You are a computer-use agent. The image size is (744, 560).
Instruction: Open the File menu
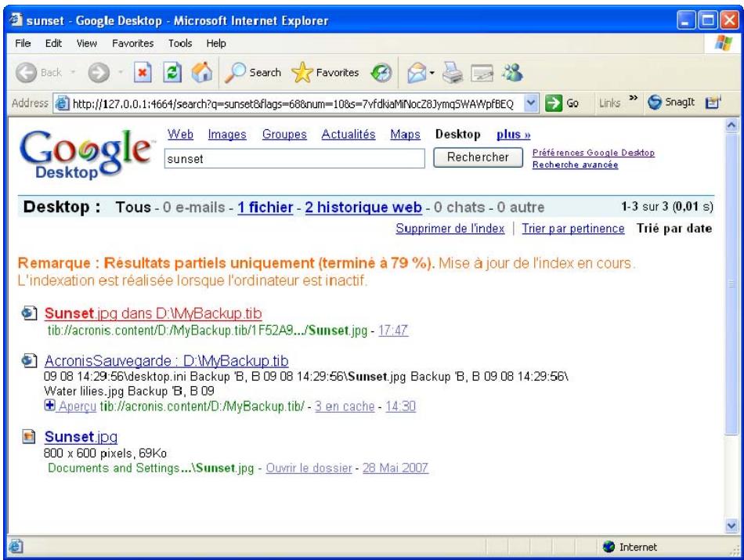click(x=23, y=43)
